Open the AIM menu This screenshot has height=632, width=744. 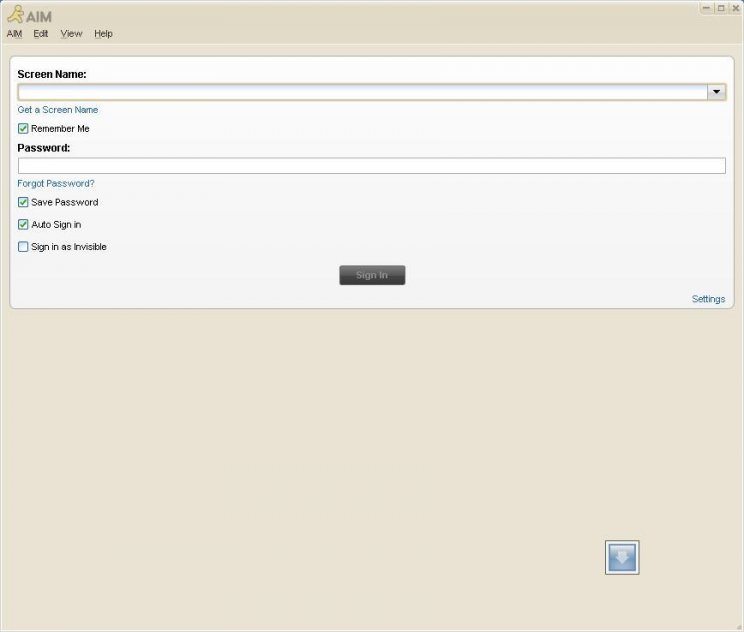[14, 34]
